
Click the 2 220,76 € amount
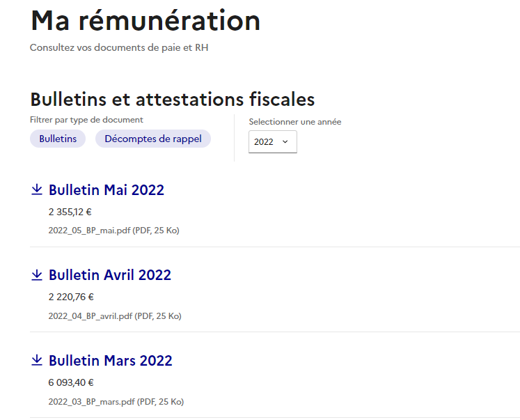point(71,297)
